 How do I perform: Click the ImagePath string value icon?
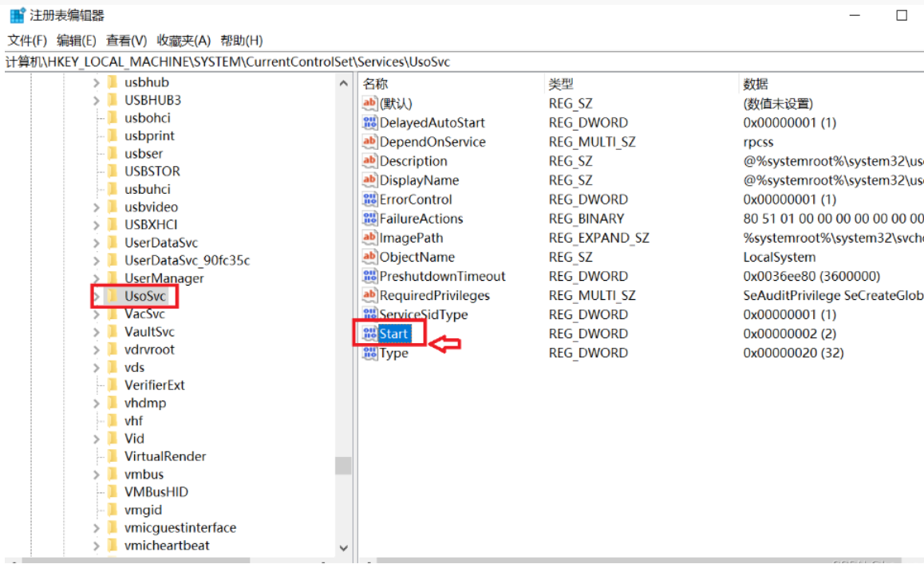[369, 238]
